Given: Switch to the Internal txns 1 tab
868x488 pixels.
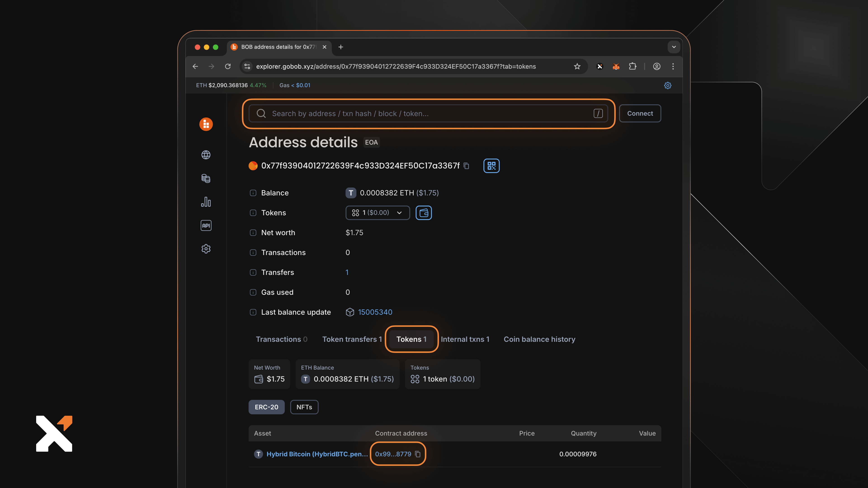Looking at the screenshot, I should 465,339.
